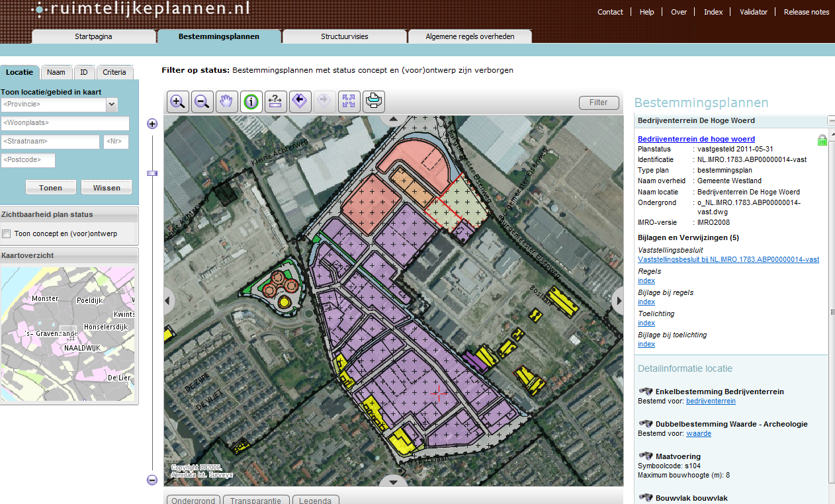The width and height of the screenshot is (835, 504).
Task: Activate the info identify tool
Action: (251, 101)
